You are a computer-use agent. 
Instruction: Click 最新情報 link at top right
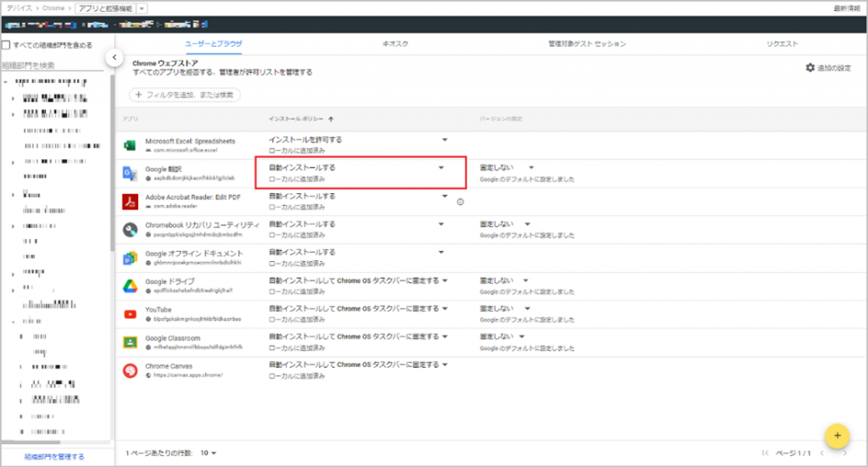(x=847, y=8)
